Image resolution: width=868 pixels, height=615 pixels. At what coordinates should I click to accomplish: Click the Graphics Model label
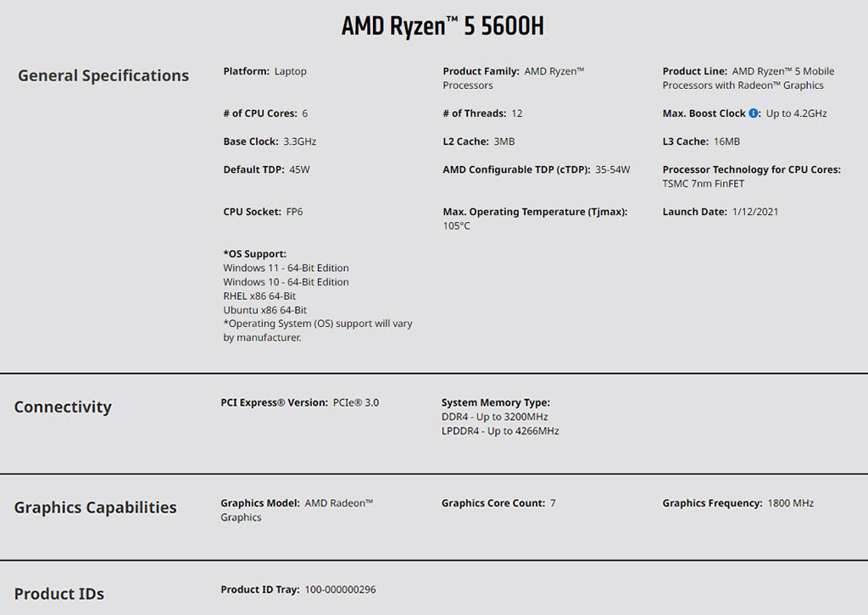click(x=260, y=503)
